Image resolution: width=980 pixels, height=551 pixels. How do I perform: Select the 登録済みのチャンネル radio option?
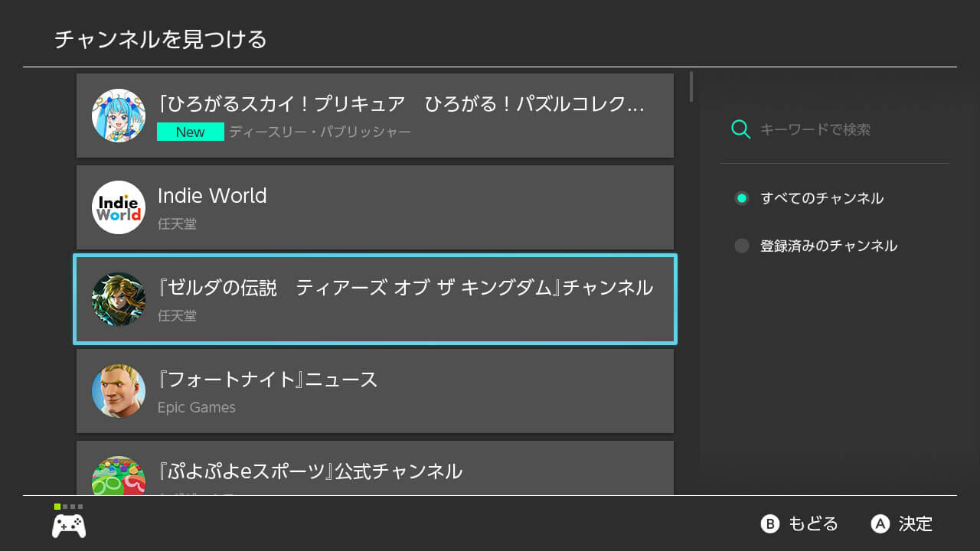741,246
